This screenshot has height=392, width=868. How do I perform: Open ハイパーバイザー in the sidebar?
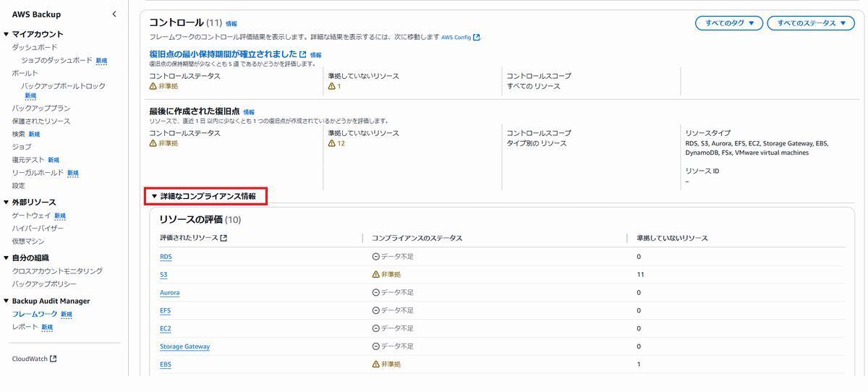click(x=38, y=229)
